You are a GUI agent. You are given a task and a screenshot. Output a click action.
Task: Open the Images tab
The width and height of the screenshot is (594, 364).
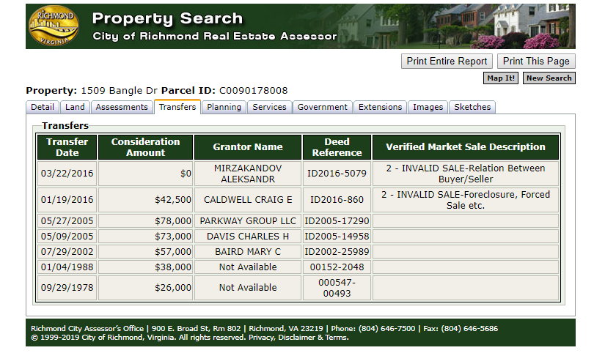pyautogui.click(x=428, y=107)
